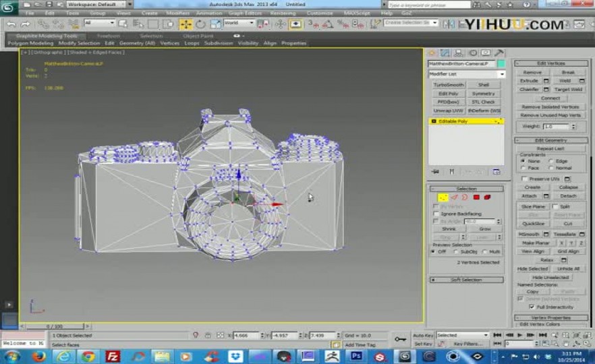Click the Grow selection button

click(x=484, y=229)
